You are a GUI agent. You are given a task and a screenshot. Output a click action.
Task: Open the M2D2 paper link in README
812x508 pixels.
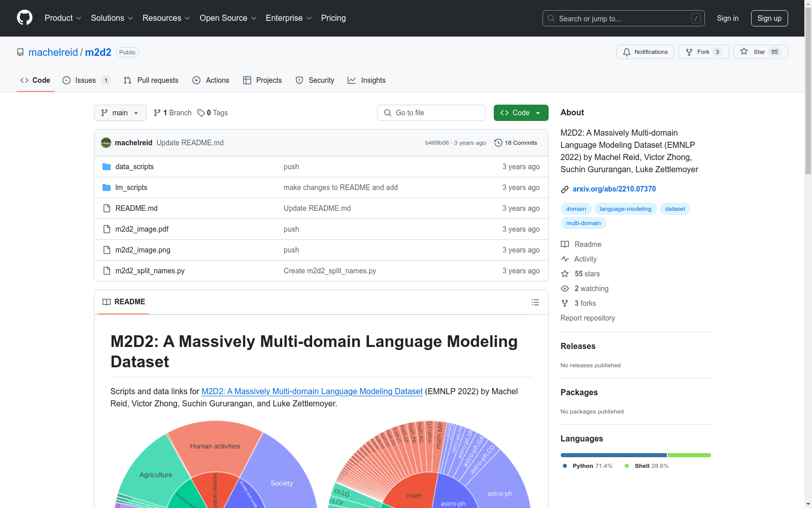point(312,391)
